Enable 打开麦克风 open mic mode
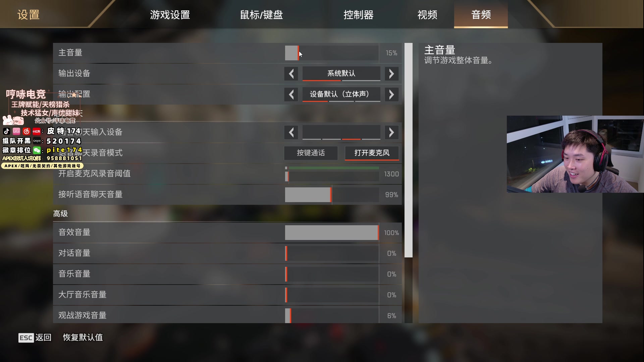This screenshot has width=644, height=362. (372, 153)
